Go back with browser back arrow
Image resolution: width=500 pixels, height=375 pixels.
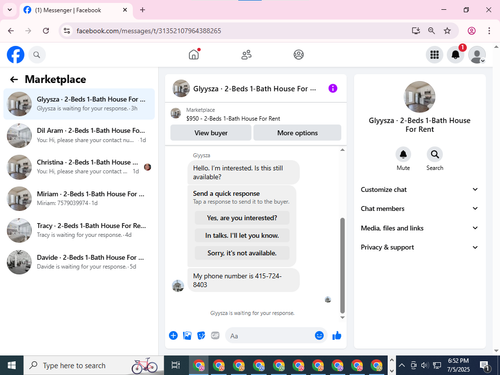(x=11, y=31)
